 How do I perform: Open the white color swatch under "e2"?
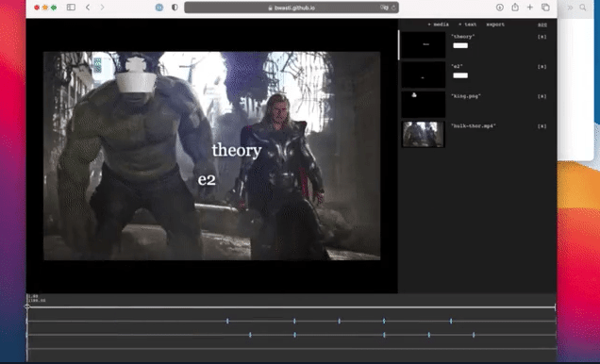point(460,75)
